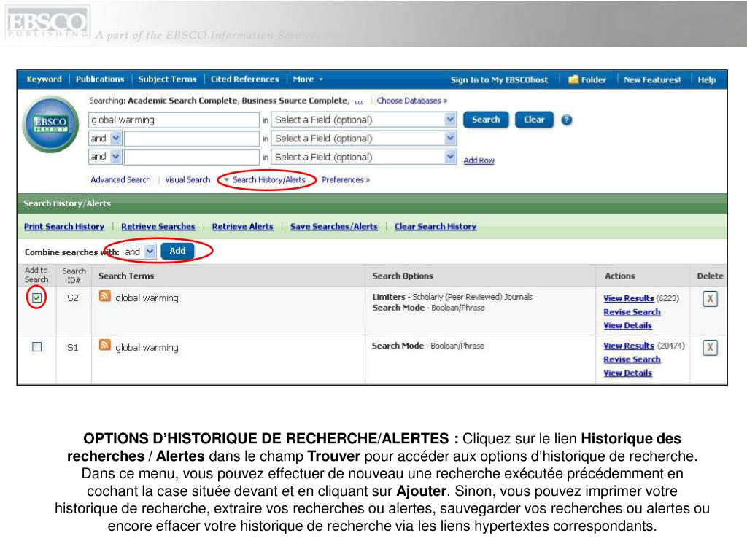Open the third row boolean 'and' dropdown

(105, 157)
